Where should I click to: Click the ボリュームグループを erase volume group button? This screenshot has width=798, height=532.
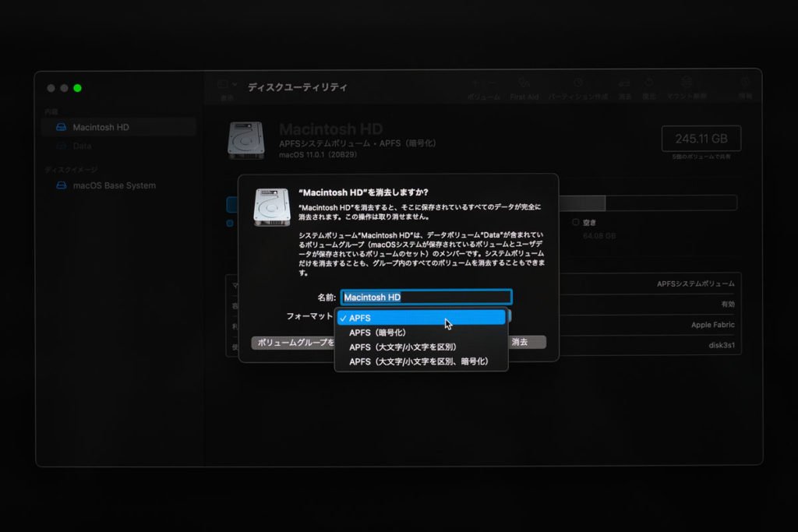[x=293, y=343]
